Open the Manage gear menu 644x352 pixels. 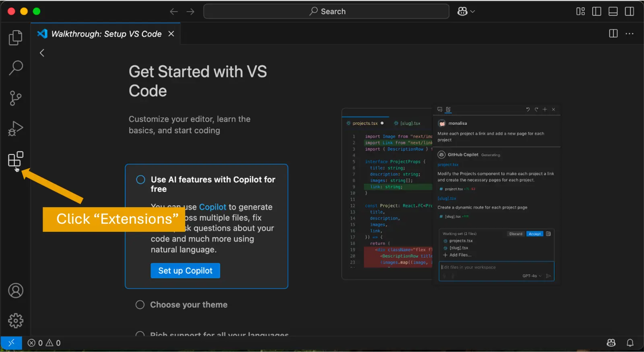tap(16, 321)
